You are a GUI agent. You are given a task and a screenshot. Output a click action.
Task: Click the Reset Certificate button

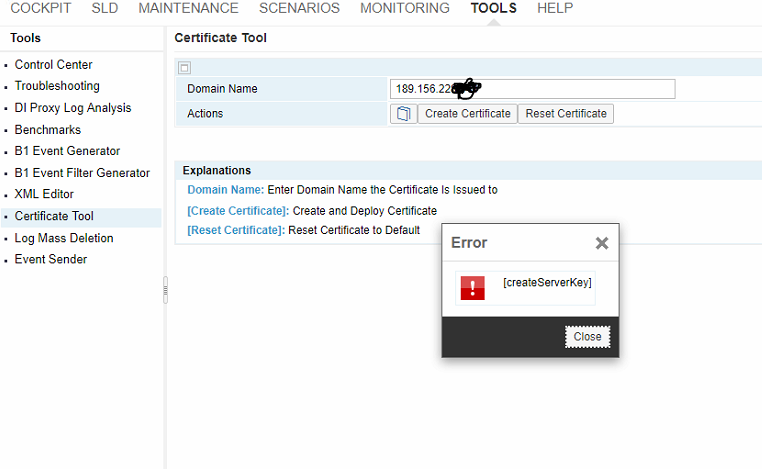[x=566, y=114]
